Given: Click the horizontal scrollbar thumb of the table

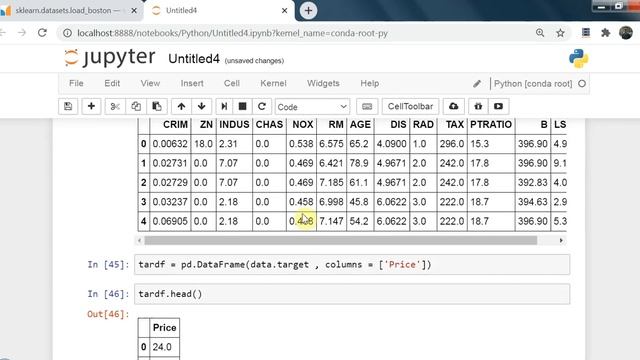Looking at the screenshot, I should tap(340, 240).
